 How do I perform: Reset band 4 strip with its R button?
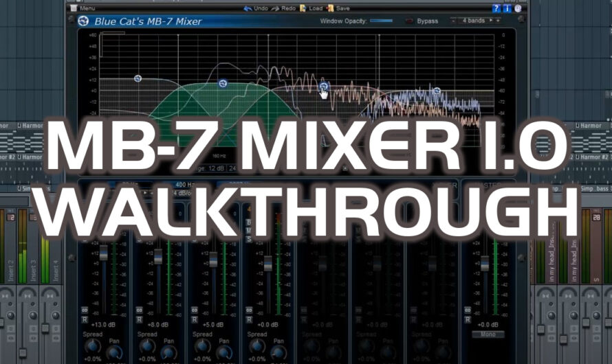click(249, 319)
